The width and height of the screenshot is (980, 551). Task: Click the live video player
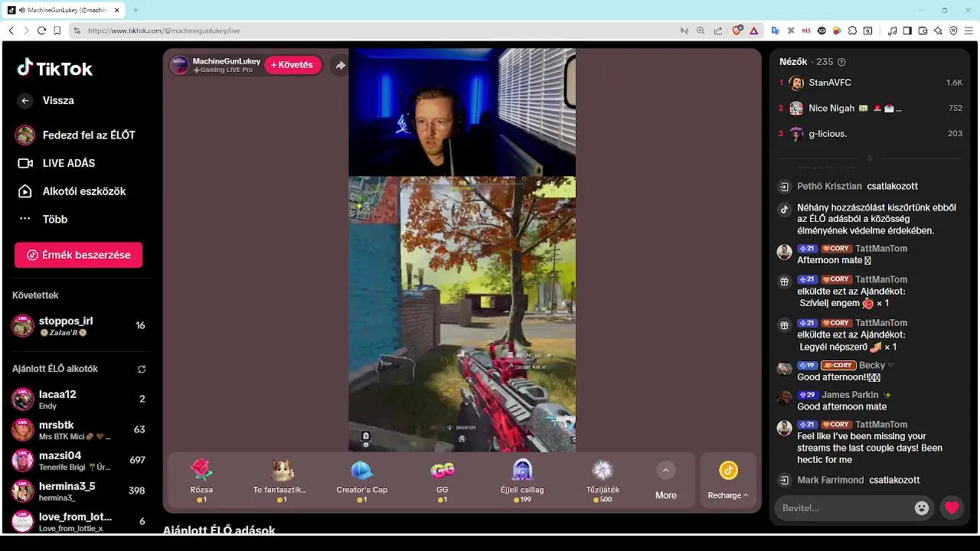click(462, 250)
